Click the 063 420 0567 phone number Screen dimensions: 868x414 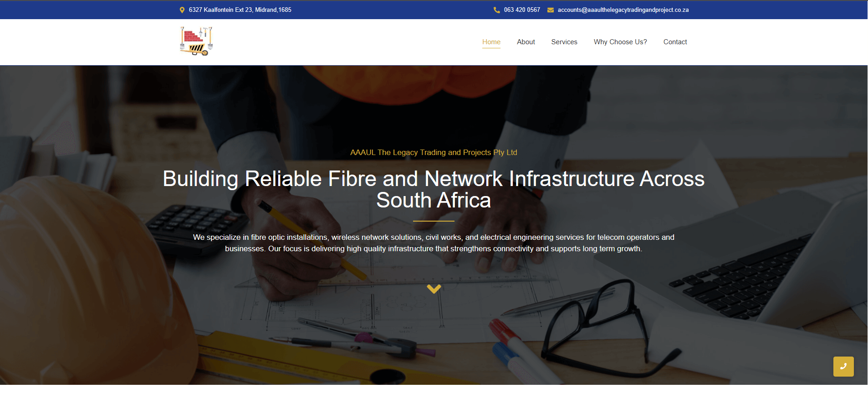point(522,10)
